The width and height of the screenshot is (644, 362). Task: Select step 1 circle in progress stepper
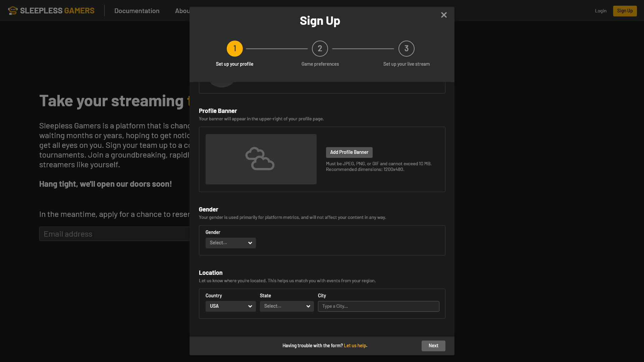click(x=234, y=49)
